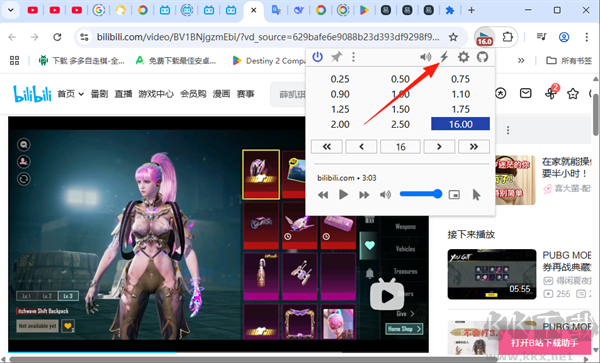Click the bilibili.com address bar

268,37
